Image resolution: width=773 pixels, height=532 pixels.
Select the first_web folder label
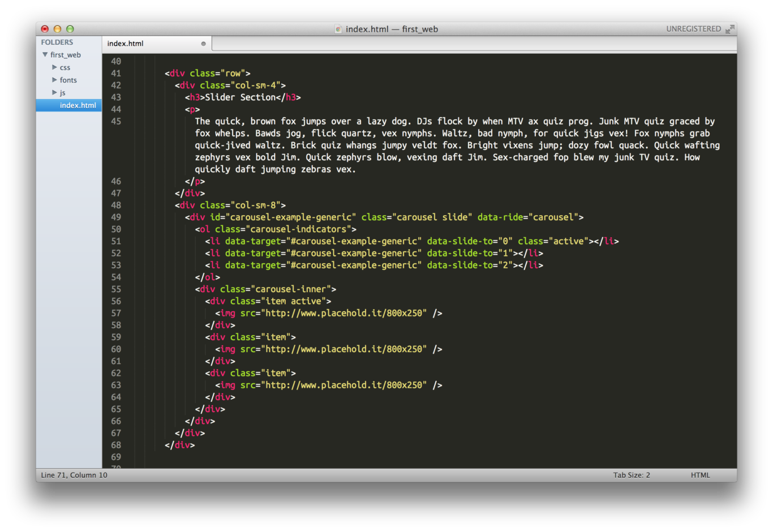[66, 55]
